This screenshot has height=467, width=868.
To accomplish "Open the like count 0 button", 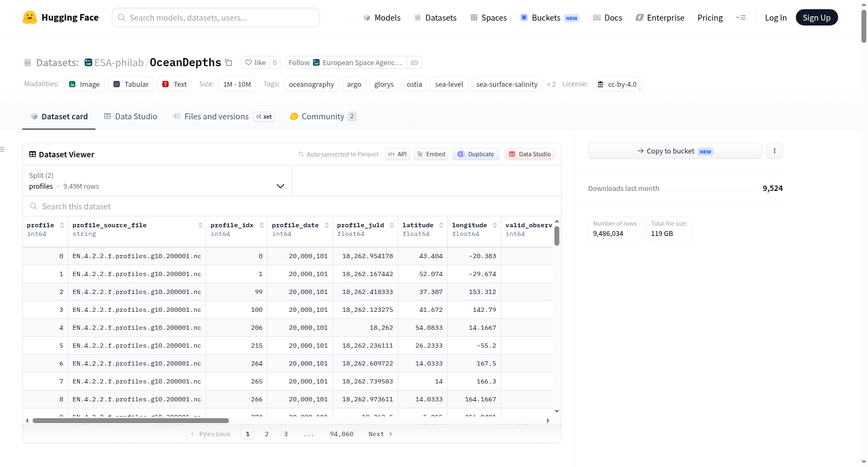I will tap(275, 63).
